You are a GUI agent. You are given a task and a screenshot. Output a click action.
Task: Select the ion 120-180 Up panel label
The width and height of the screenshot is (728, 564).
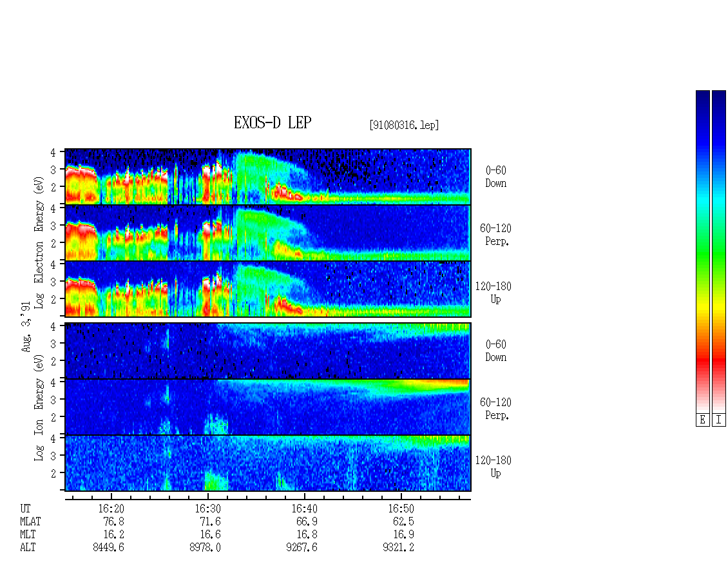click(x=493, y=467)
